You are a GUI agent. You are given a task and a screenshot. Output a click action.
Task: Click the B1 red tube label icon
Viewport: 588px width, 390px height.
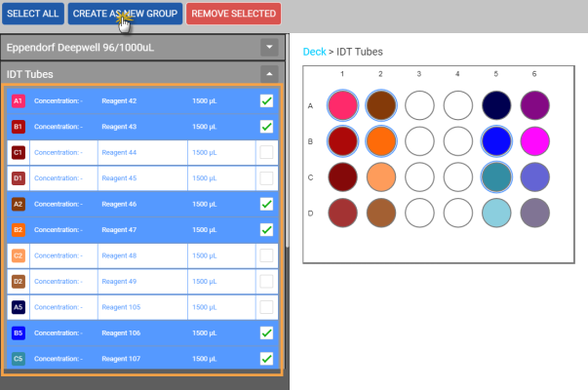[18, 127]
